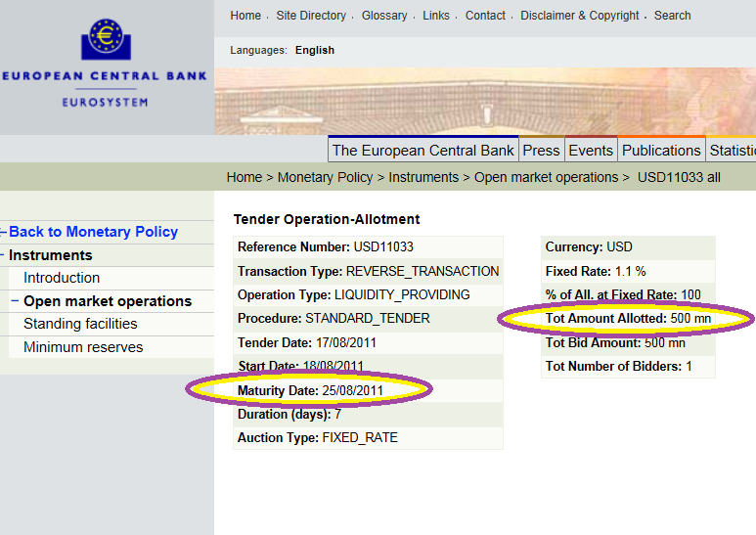Open Standing facilities in sidebar
Image resolution: width=756 pixels, height=535 pixels.
pyautogui.click(x=80, y=324)
